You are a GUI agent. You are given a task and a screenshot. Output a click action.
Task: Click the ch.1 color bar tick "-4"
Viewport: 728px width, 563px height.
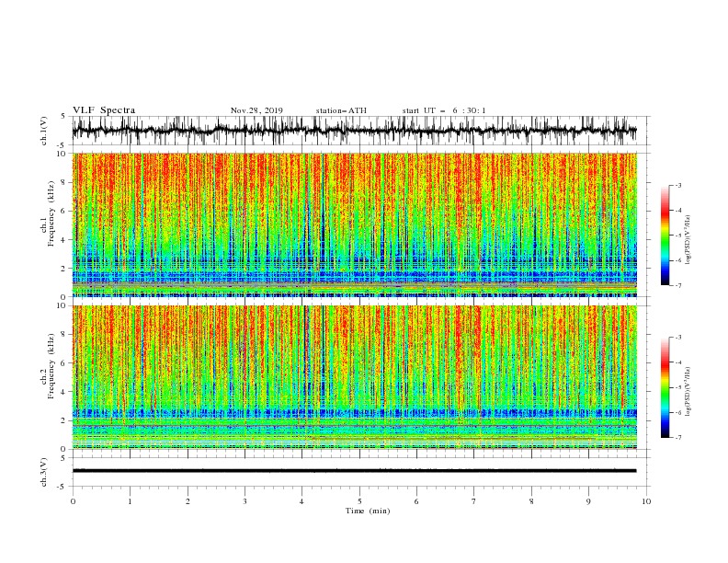tap(678, 211)
